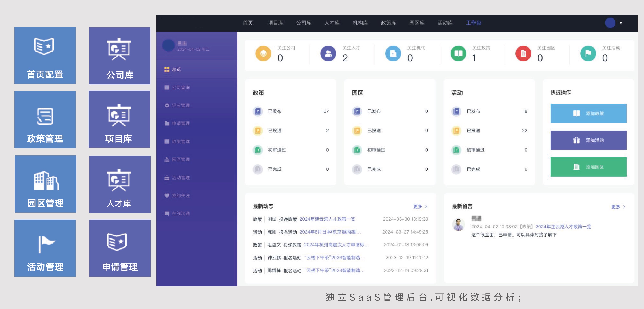Expand the user avatar dropdown arrow
Image resolution: width=644 pixels, height=309 pixels.
[621, 23]
